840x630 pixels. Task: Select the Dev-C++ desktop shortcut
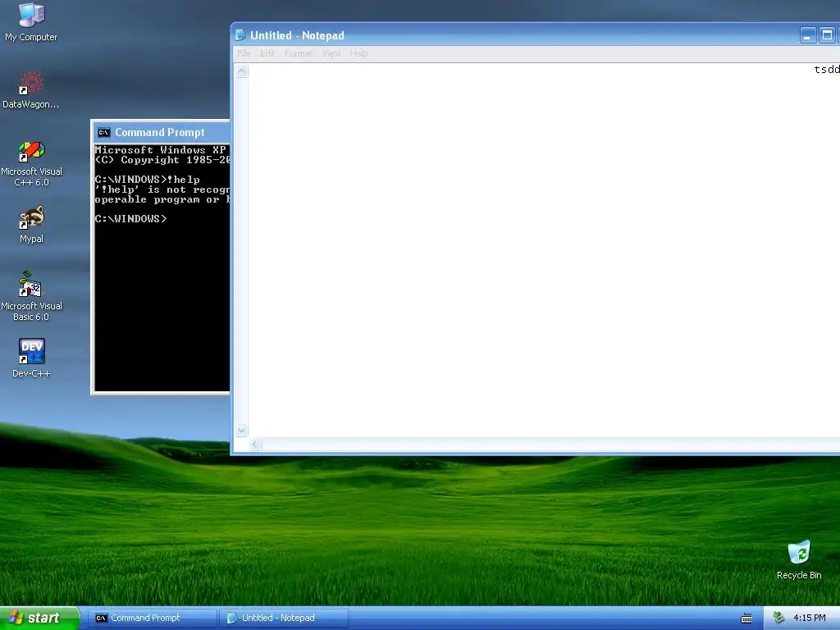pyautogui.click(x=32, y=358)
